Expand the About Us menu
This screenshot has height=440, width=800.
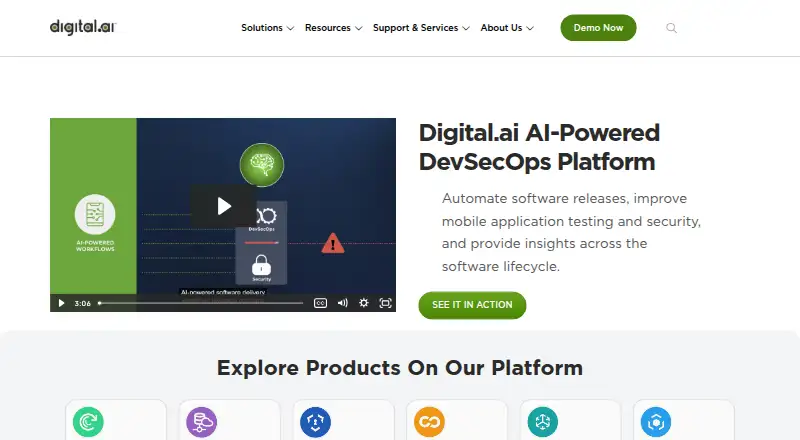507,28
